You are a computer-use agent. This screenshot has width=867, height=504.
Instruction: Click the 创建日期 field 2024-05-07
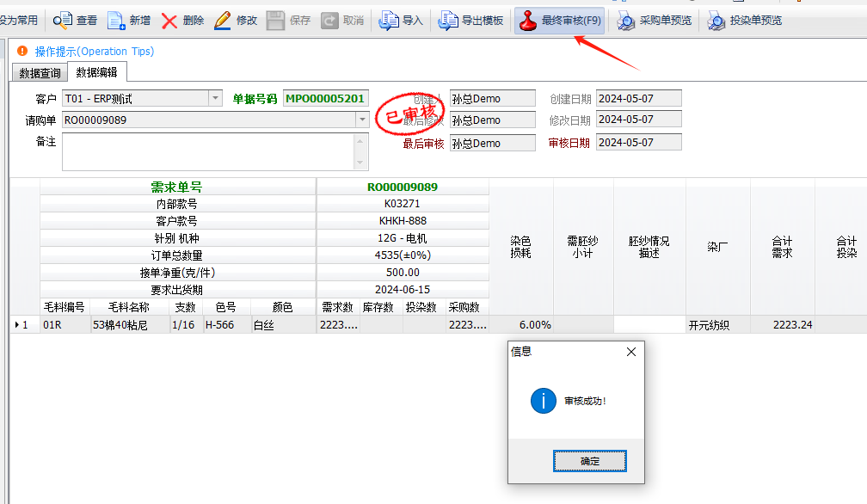(x=638, y=98)
